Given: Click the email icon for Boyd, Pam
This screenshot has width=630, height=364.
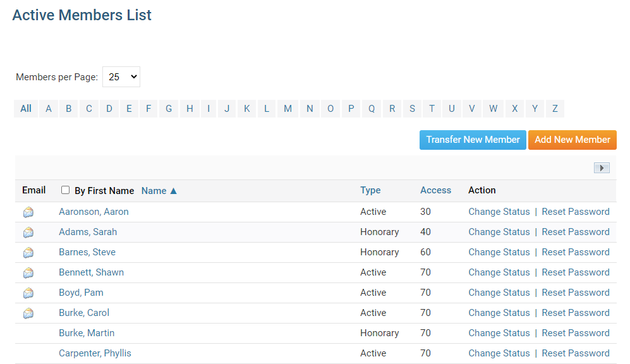Looking at the screenshot, I should point(28,293).
